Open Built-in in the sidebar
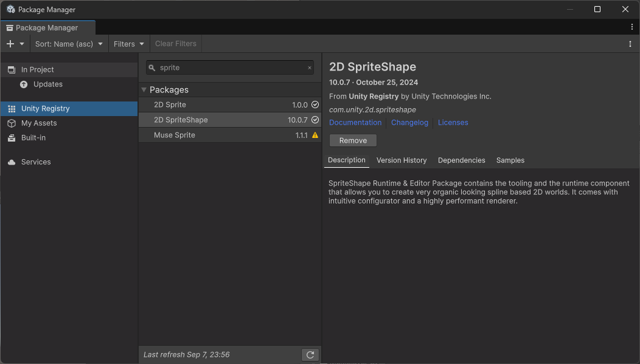 (x=69, y=138)
